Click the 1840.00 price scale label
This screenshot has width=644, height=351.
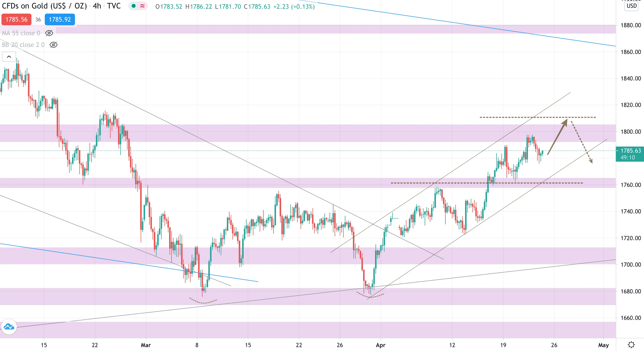point(631,78)
